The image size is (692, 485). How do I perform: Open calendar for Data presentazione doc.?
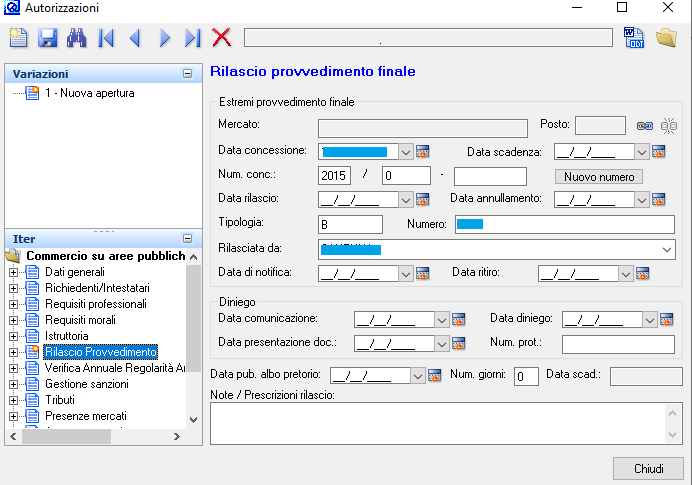coord(459,343)
